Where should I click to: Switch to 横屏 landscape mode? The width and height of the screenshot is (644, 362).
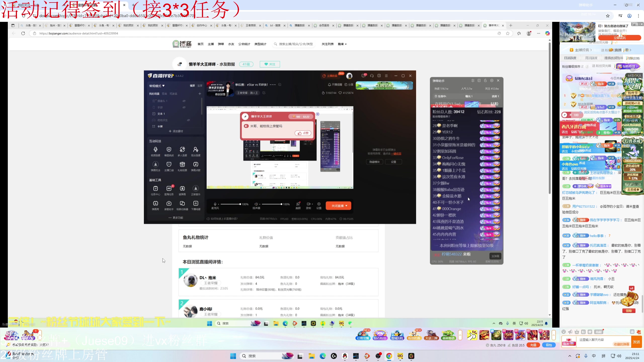192,86
